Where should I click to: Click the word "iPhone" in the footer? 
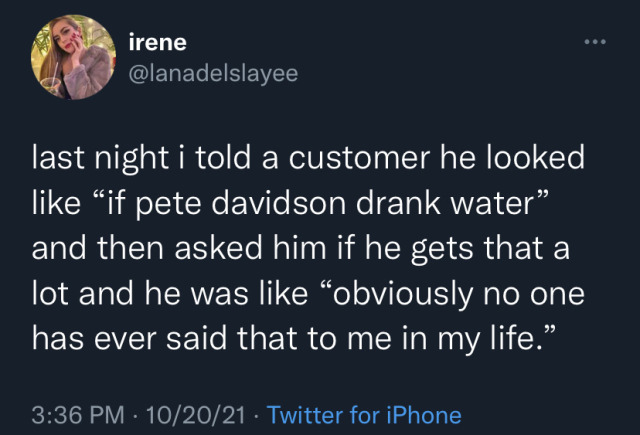(423, 415)
